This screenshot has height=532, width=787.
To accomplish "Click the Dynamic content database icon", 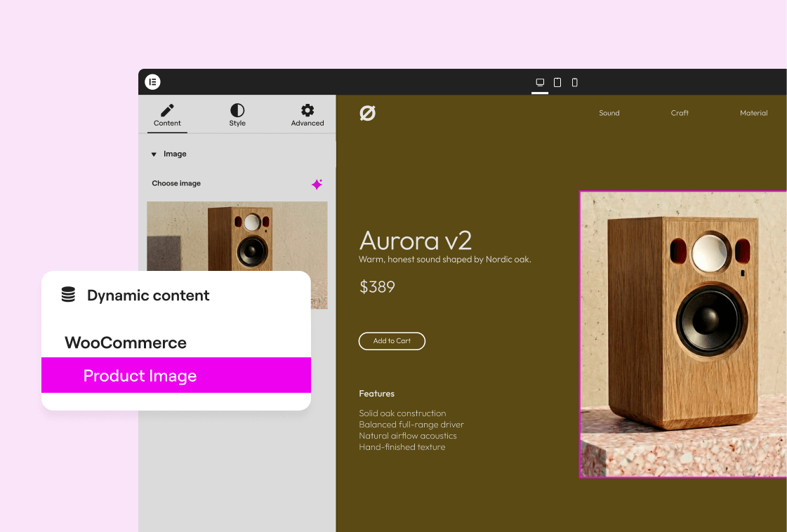I will coord(68,295).
